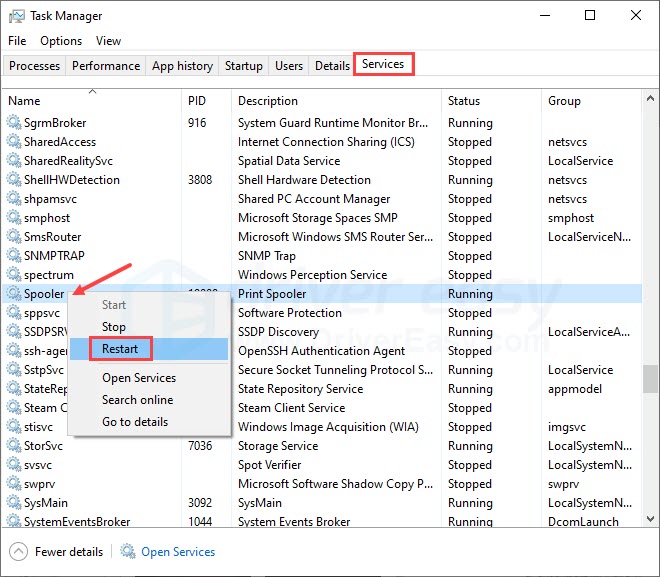
Task: Click the Task Manager title bar icon
Action: coord(16,16)
